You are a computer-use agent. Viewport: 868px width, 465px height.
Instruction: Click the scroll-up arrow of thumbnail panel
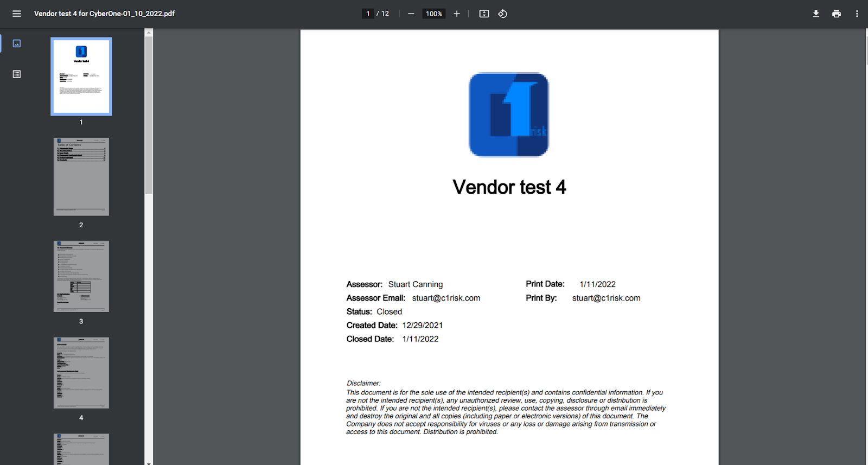pos(149,33)
